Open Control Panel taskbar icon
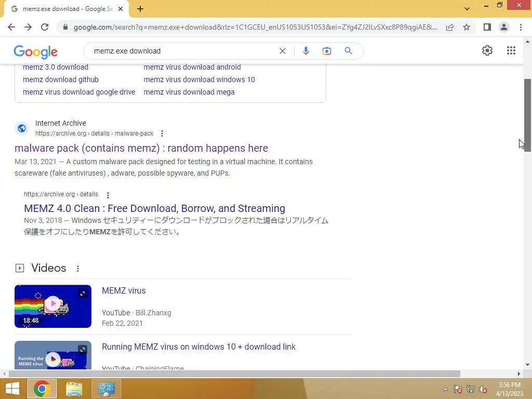Viewport: 532px width, 399px height. pos(107,389)
